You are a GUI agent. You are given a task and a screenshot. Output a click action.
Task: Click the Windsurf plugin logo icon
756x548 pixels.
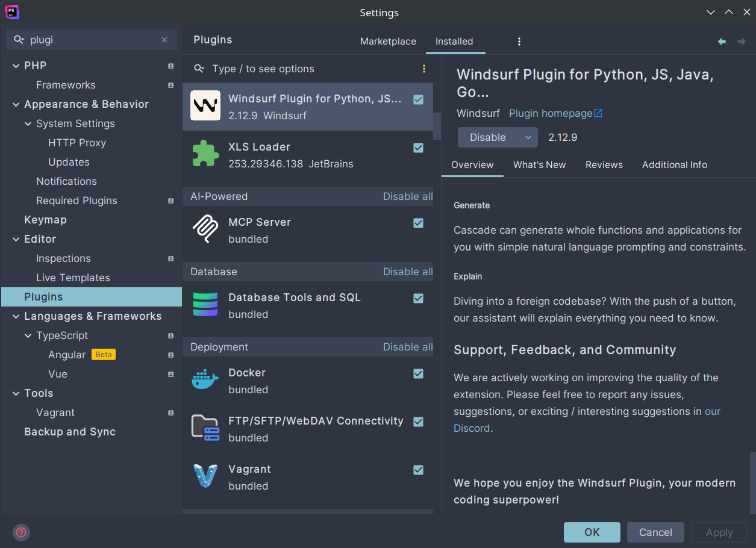(205, 106)
